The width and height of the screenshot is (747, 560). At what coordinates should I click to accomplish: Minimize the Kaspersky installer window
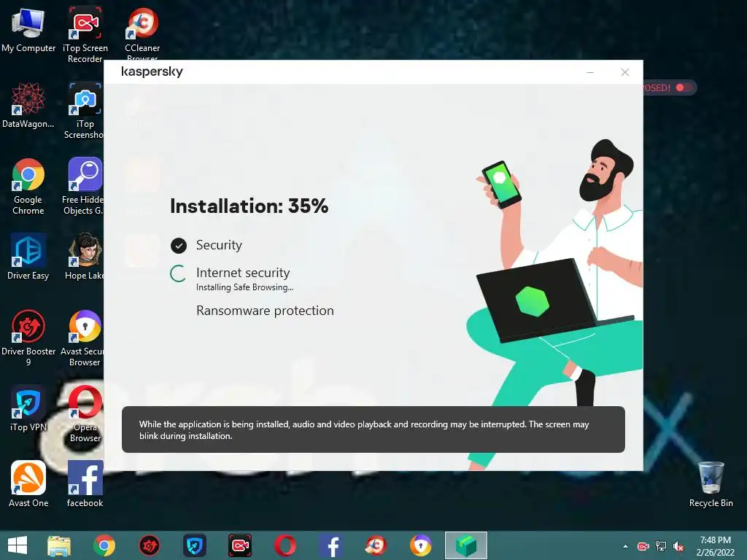pyautogui.click(x=589, y=72)
